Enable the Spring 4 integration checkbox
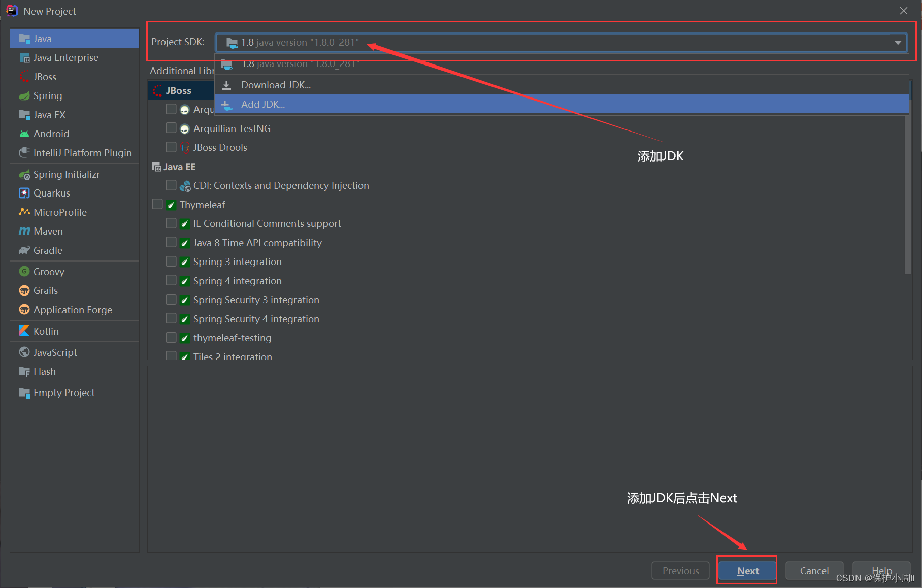The height and width of the screenshot is (588, 922). (x=171, y=281)
